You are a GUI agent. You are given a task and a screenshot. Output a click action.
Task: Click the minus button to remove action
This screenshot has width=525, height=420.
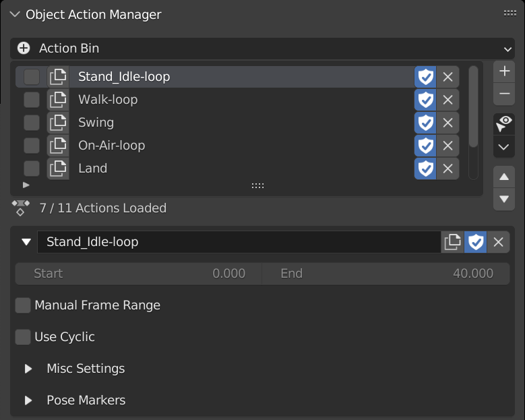(504, 94)
